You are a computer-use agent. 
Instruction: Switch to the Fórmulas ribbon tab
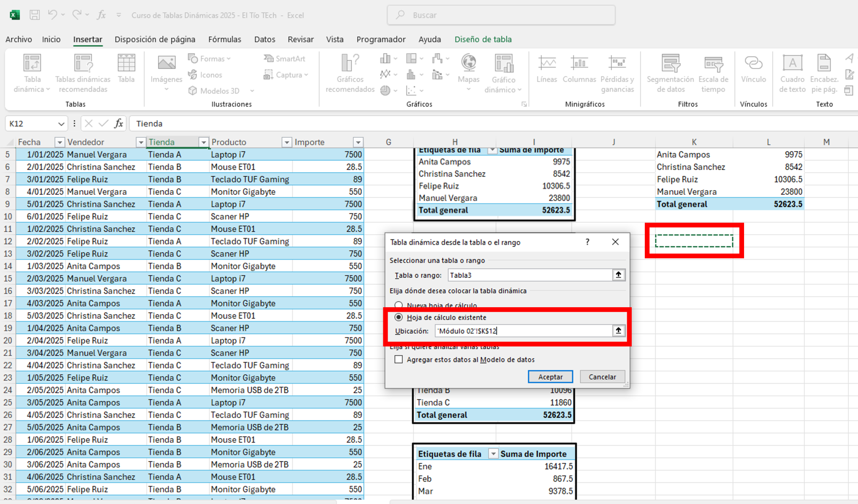click(225, 39)
